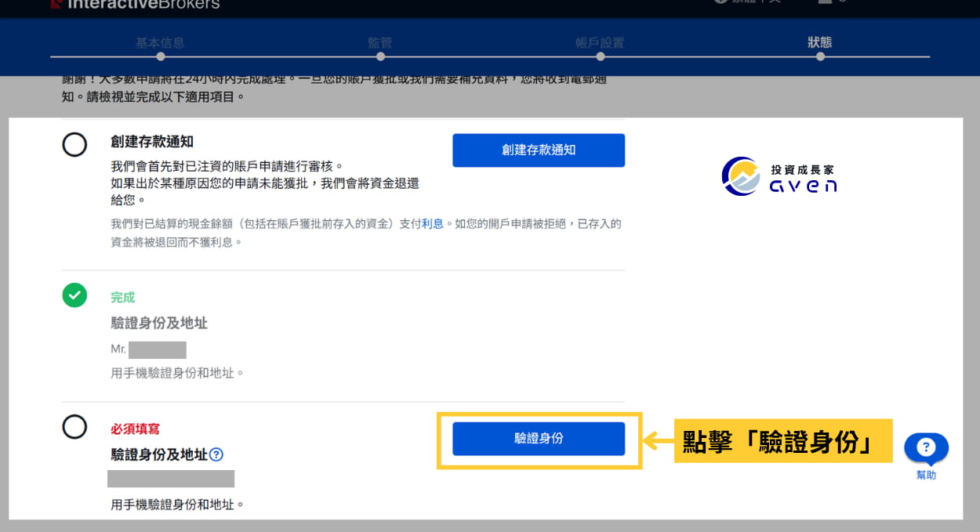Click the green 完成 checkmark icon
This screenshot has width=980, height=532.
pos(74,295)
